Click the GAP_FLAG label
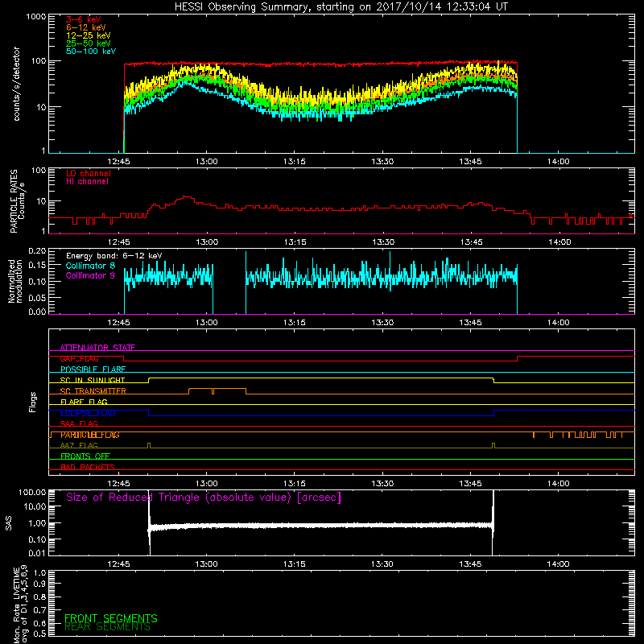This screenshot has width=644, height=644. coord(79,358)
